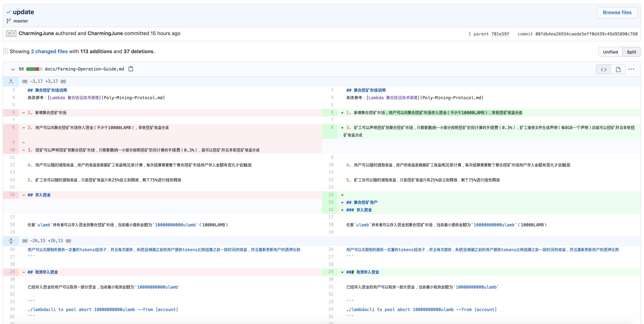Expand hidden lines above line 3
The height and width of the screenshot is (324, 644).
coord(11,81)
